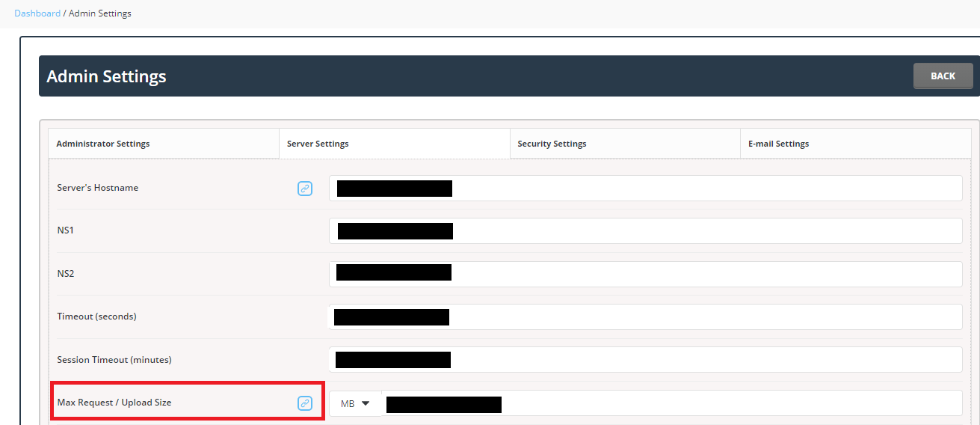The width and height of the screenshot is (980, 425).
Task: Click the Session Timeout (minutes) label
Action: coord(114,360)
